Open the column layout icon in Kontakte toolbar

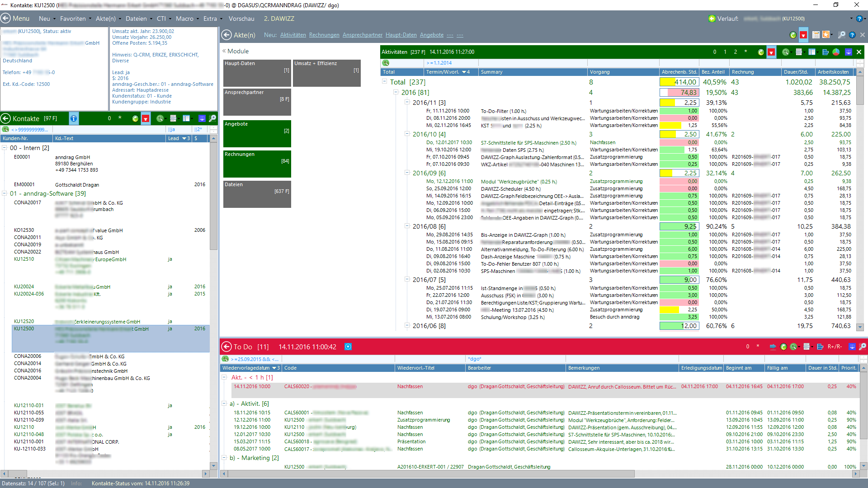tap(186, 118)
